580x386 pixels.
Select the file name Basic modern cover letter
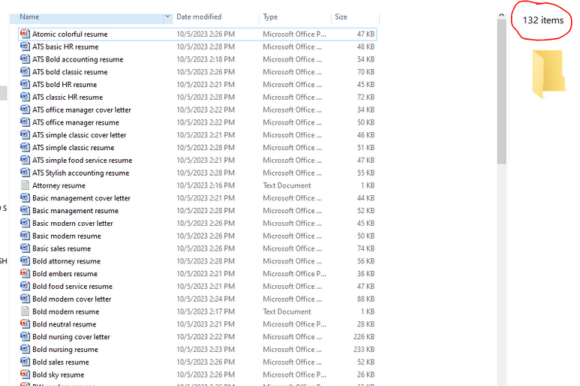(72, 223)
